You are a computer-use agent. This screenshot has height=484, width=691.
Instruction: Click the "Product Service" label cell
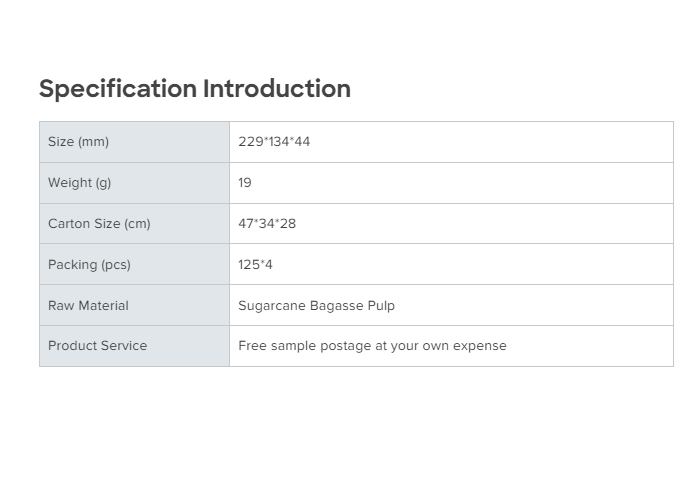[x=97, y=346]
